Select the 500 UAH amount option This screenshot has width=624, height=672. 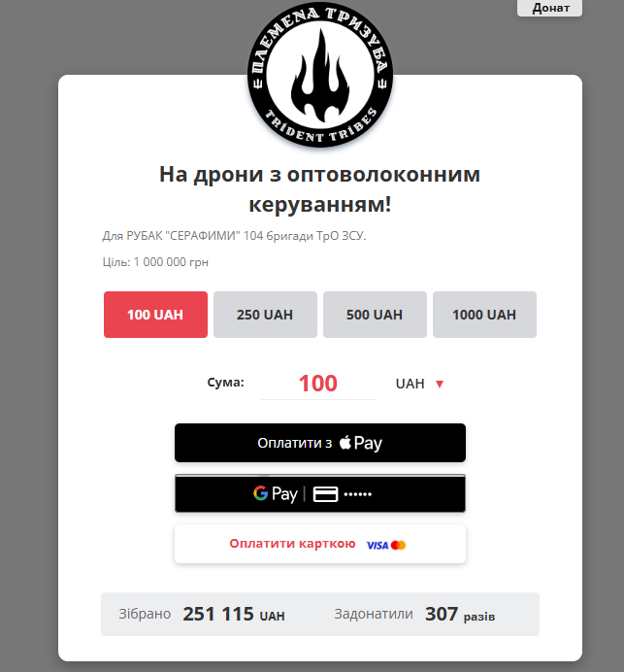[x=375, y=315]
